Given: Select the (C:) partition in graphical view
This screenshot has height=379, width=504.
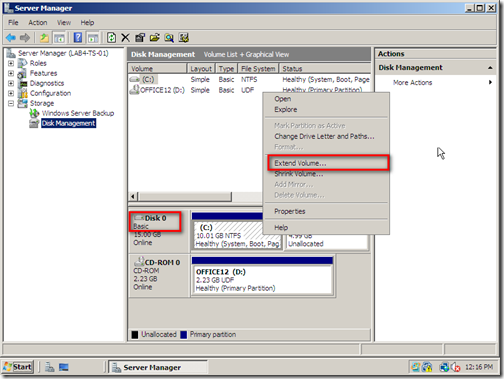Looking at the screenshot, I should (x=237, y=236).
